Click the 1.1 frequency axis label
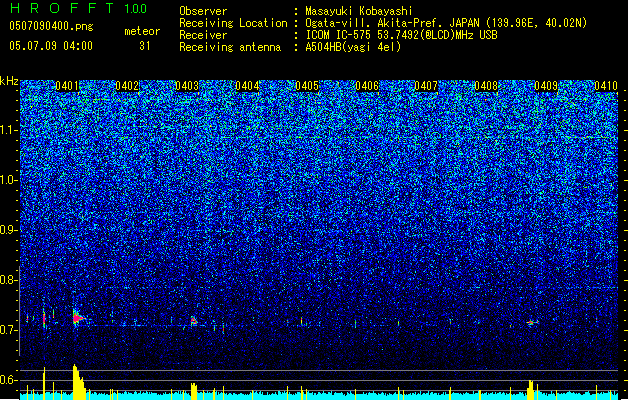The image size is (629, 400). coord(8,130)
